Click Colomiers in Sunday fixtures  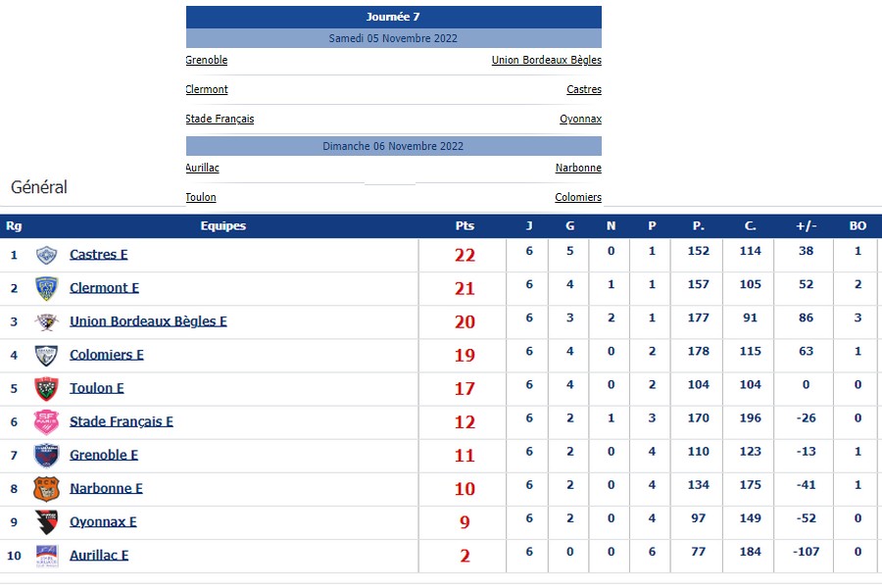[x=578, y=197]
